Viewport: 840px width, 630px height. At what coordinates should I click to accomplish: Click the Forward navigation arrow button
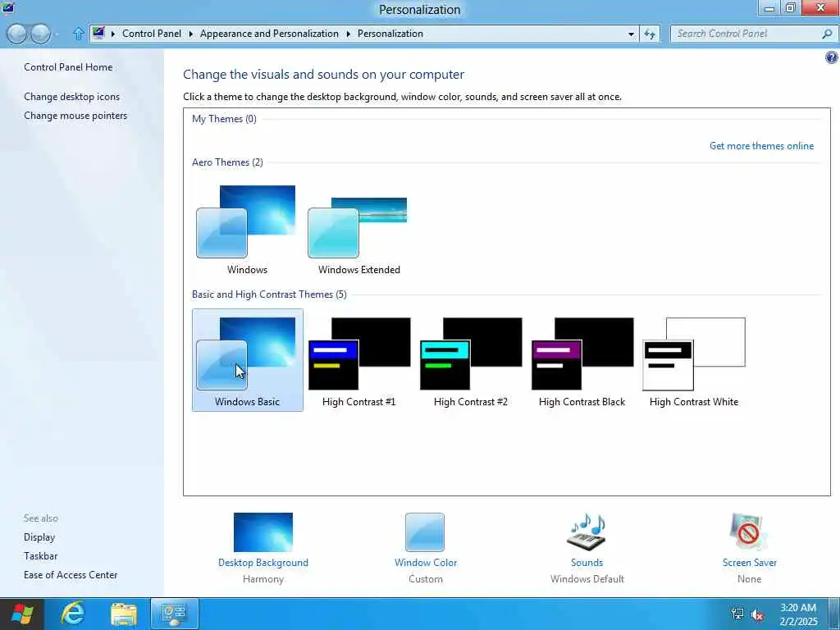(41, 34)
